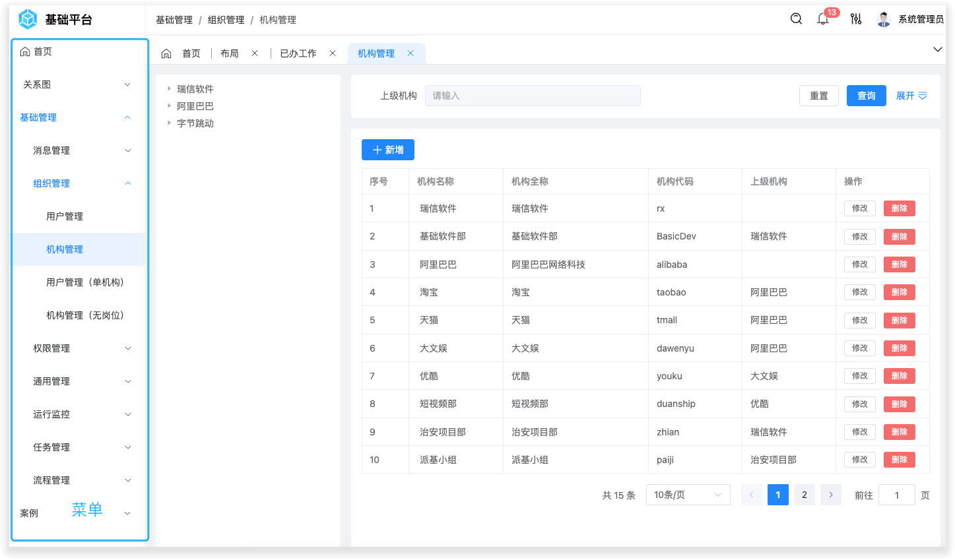Image resolution: width=955 pixels, height=560 pixels.
Task: Click 修改 for 基础软件部 row
Action: click(860, 236)
